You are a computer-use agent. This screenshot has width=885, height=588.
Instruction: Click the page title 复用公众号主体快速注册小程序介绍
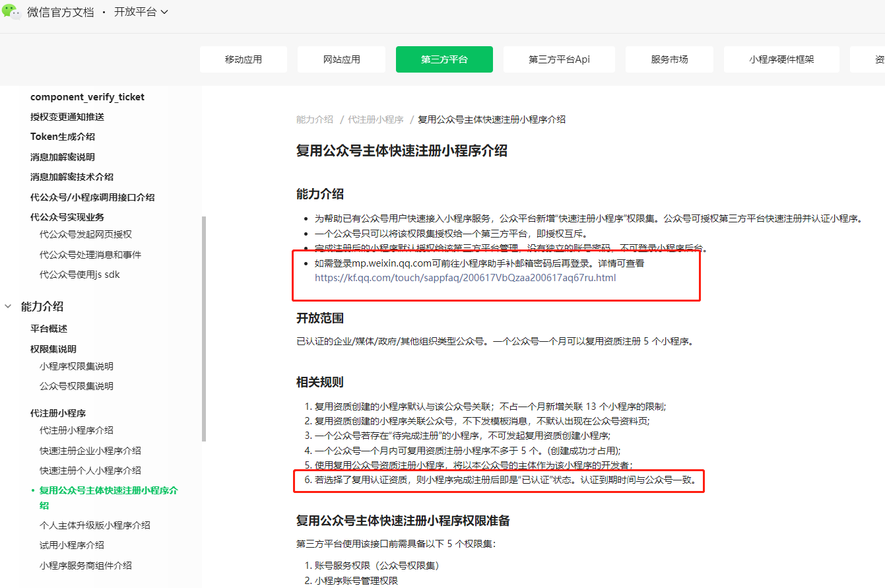402,150
